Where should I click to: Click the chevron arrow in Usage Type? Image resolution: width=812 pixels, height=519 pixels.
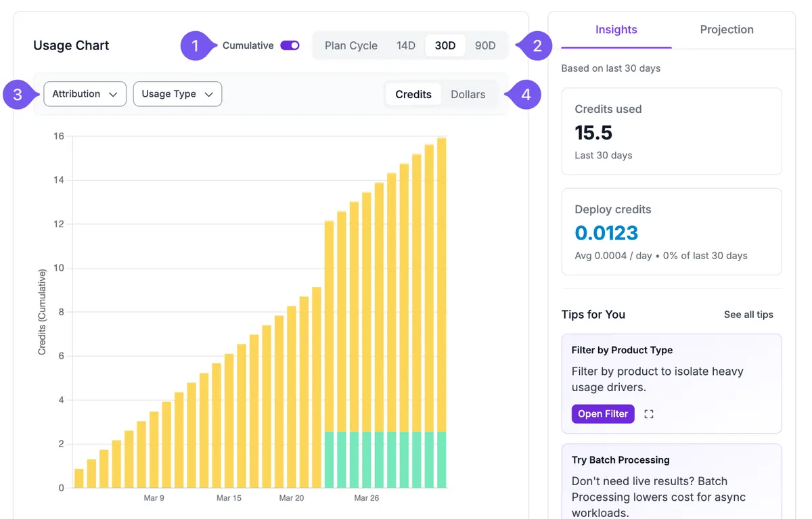coord(208,95)
